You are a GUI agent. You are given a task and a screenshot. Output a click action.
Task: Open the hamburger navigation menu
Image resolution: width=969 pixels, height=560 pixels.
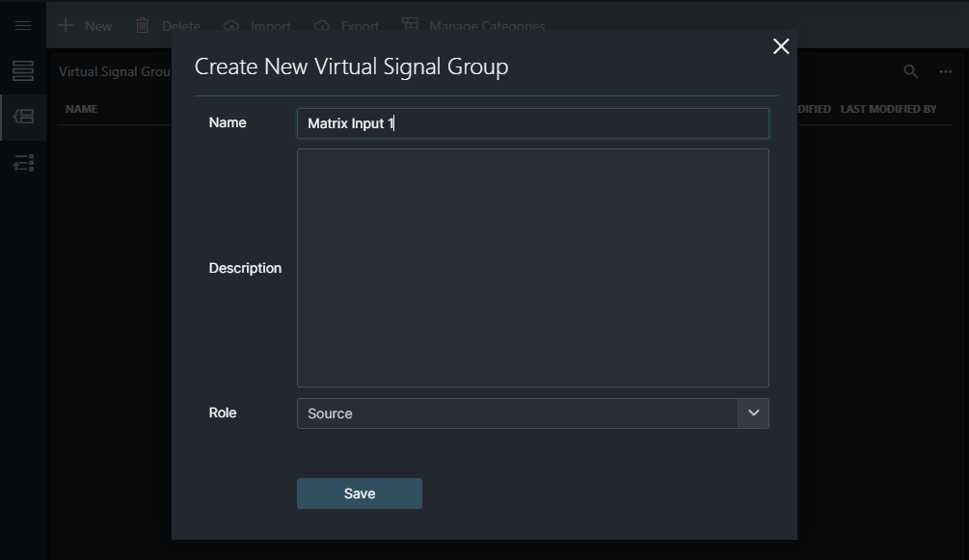22,24
